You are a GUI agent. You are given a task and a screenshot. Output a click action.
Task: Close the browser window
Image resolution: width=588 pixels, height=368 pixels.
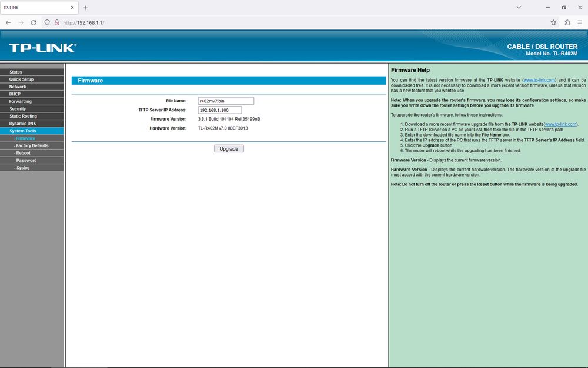point(580,8)
